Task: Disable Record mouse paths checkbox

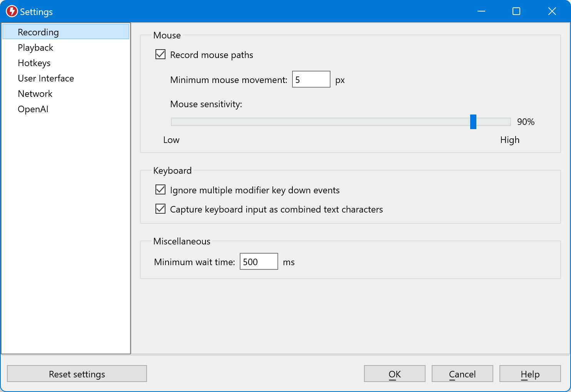Action: pyautogui.click(x=160, y=55)
